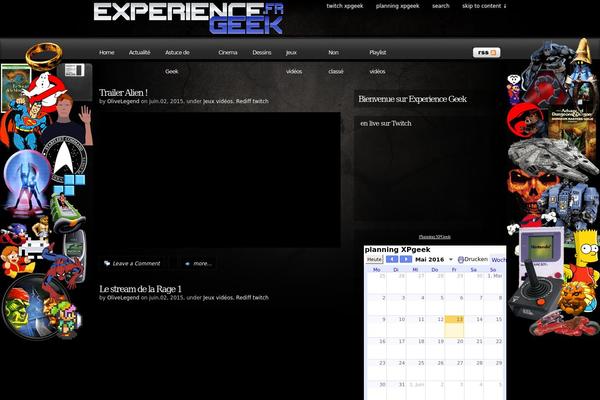Image resolution: width=600 pixels, height=400 pixels.
Task: Select highlighted day 13 in calendar
Action: coord(454,327)
